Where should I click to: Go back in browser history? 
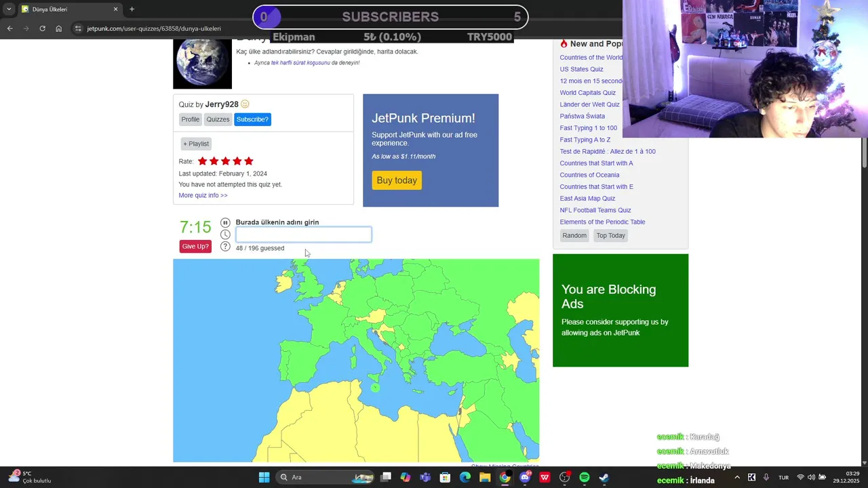(x=9, y=28)
